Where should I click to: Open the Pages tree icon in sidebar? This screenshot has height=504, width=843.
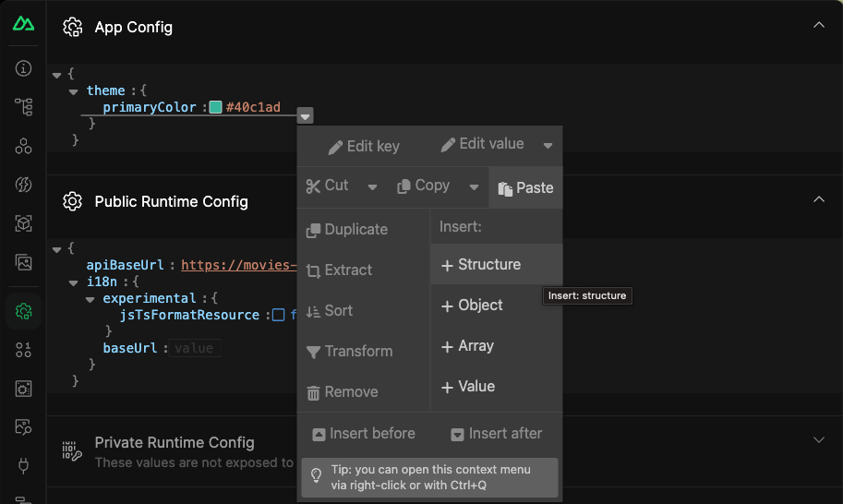tap(24, 107)
